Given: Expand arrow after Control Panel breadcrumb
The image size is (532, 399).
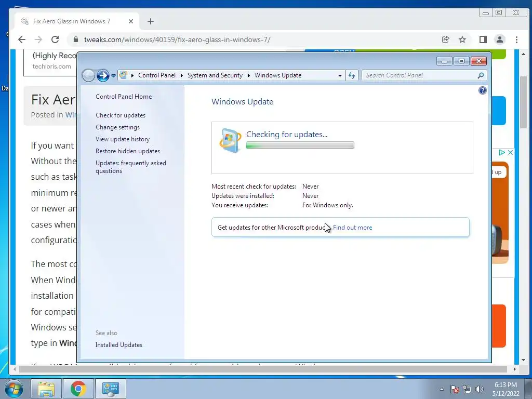Looking at the screenshot, I should pos(181,75).
